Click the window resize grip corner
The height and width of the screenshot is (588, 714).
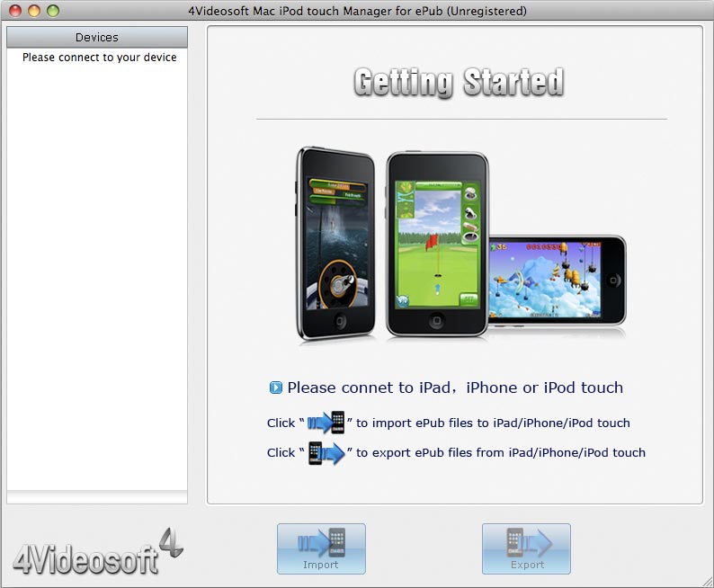pos(707,581)
